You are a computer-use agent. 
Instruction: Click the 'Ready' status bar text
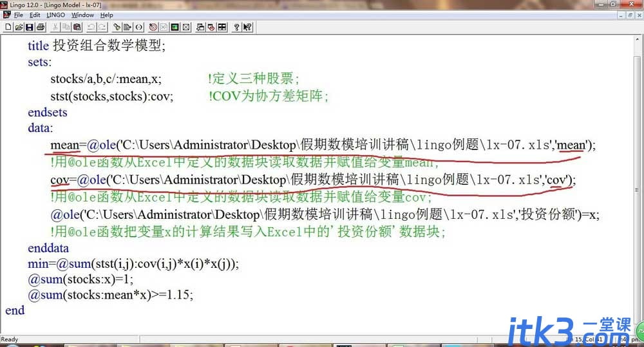tap(10, 339)
